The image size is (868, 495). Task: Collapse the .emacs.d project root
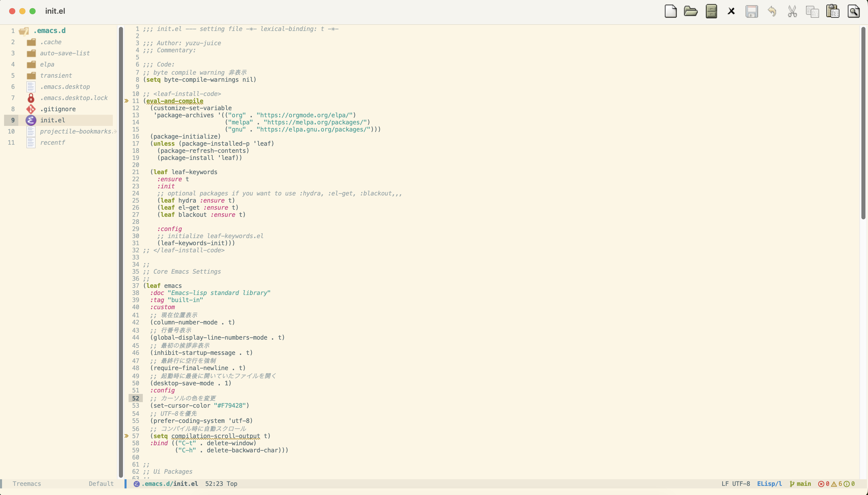tap(49, 31)
